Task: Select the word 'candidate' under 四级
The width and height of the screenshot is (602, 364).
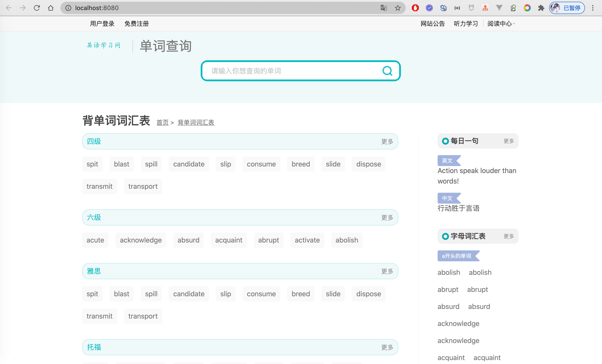Action: [x=189, y=164]
